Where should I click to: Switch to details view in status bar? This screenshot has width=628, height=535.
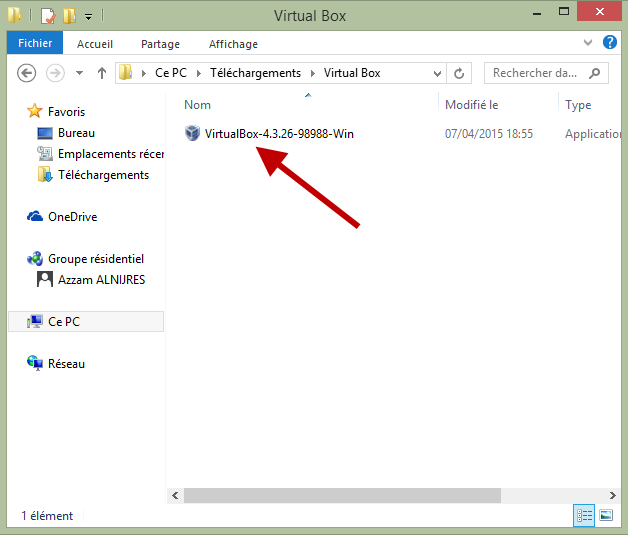click(x=584, y=515)
